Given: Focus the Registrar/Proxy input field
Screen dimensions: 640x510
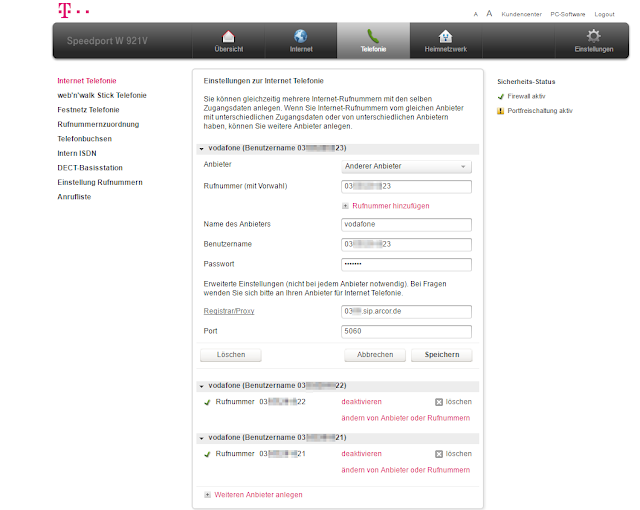Looking at the screenshot, I should coord(406,311).
